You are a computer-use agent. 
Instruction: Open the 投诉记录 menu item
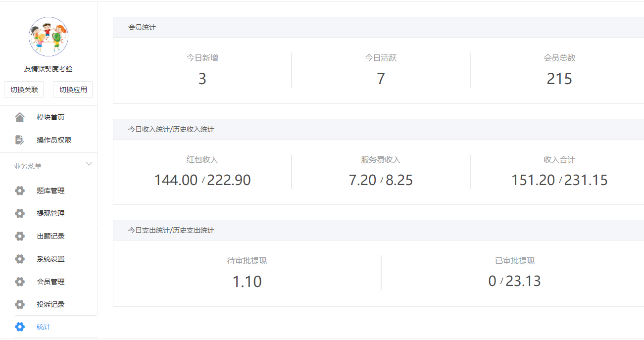[50, 304]
